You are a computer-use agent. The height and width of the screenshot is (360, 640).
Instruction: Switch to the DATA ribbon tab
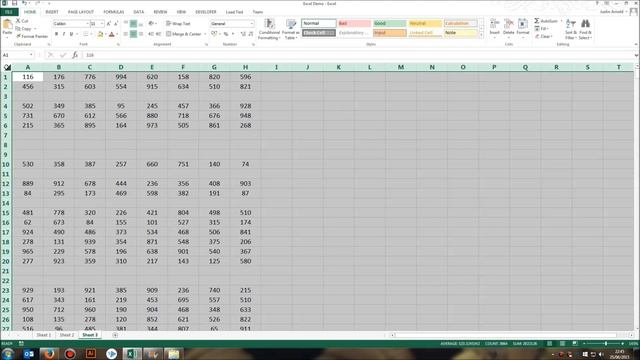click(x=138, y=12)
